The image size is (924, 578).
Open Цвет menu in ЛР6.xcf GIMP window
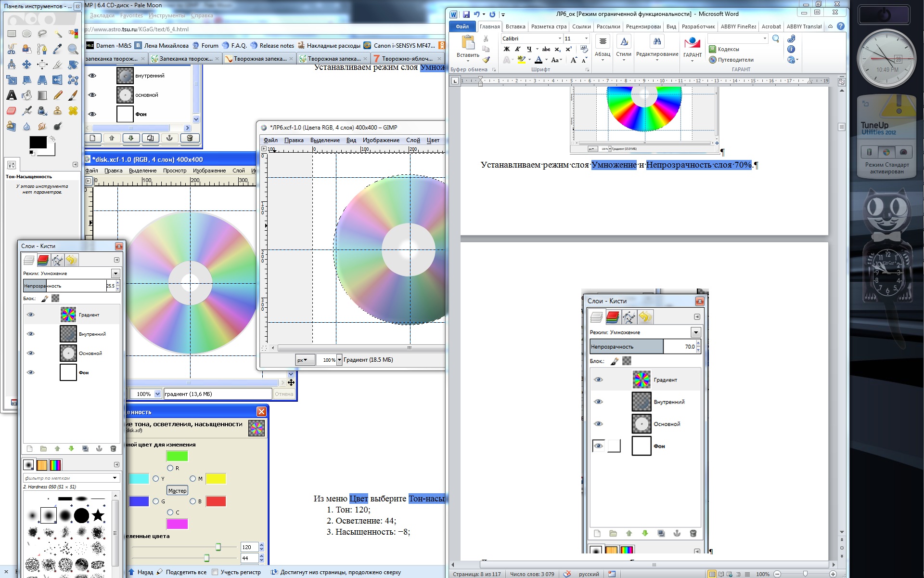(433, 140)
